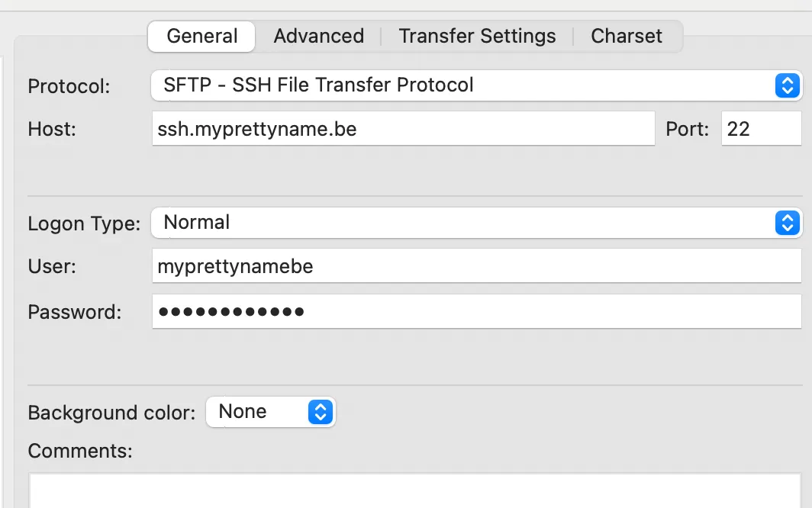Screen dimensions: 812x508
Task: Click the Background color chevron control
Action: tap(321, 412)
